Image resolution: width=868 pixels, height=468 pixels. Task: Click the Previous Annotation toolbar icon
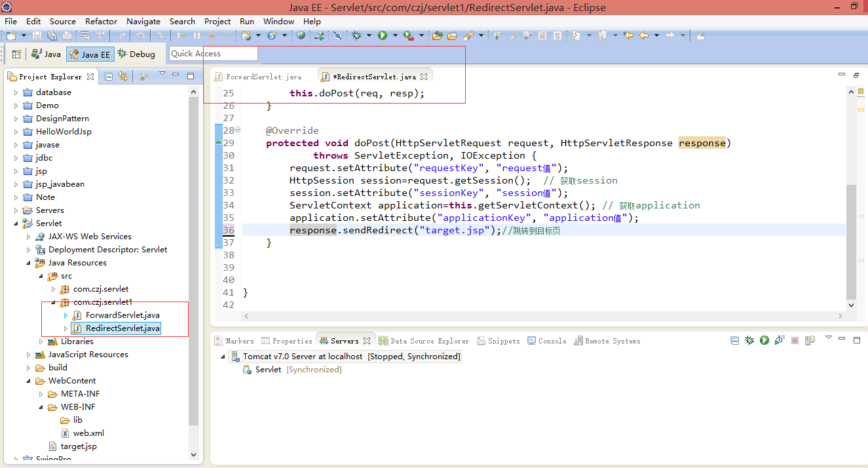point(601,35)
